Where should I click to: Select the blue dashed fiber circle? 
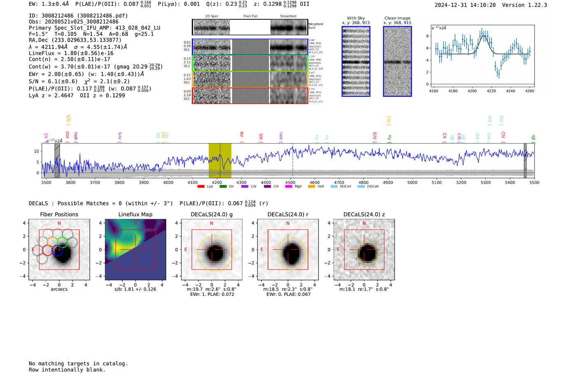tap(57, 251)
